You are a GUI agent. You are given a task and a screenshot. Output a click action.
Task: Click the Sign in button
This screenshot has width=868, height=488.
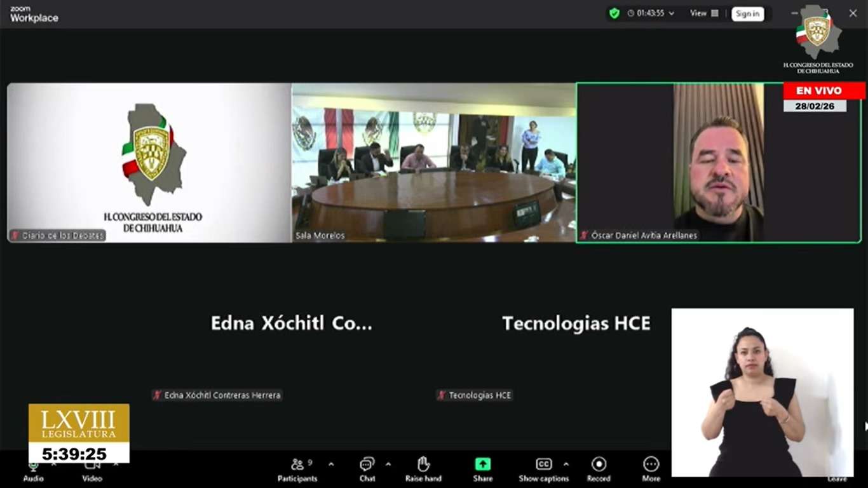pyautogui.click(x=747, y=13)
